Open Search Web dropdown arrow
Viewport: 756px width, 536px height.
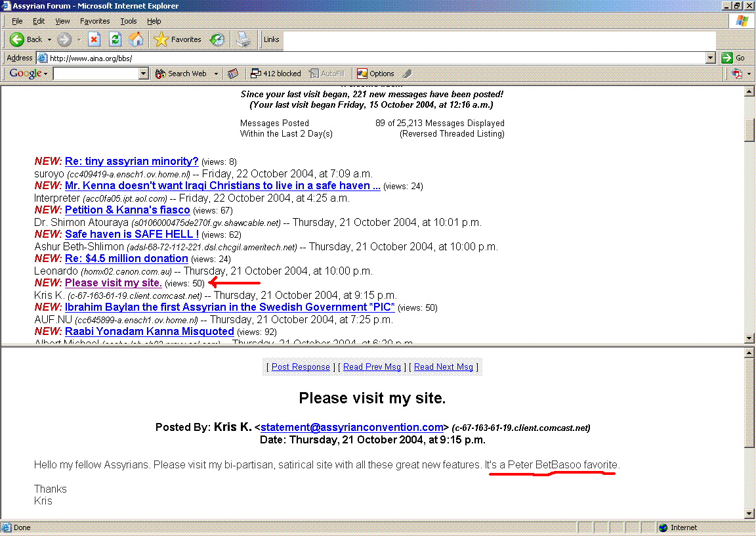pyautogui.click(x=216, y=74)
